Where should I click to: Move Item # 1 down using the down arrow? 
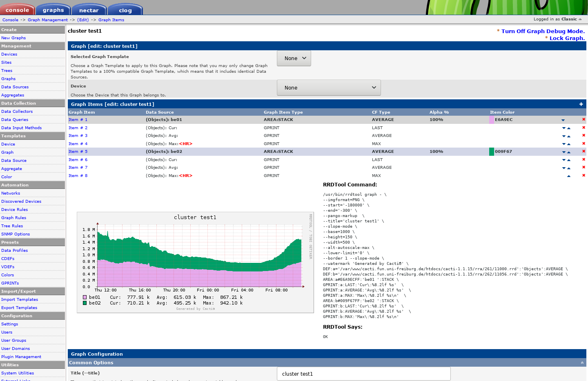click(563, 120)
